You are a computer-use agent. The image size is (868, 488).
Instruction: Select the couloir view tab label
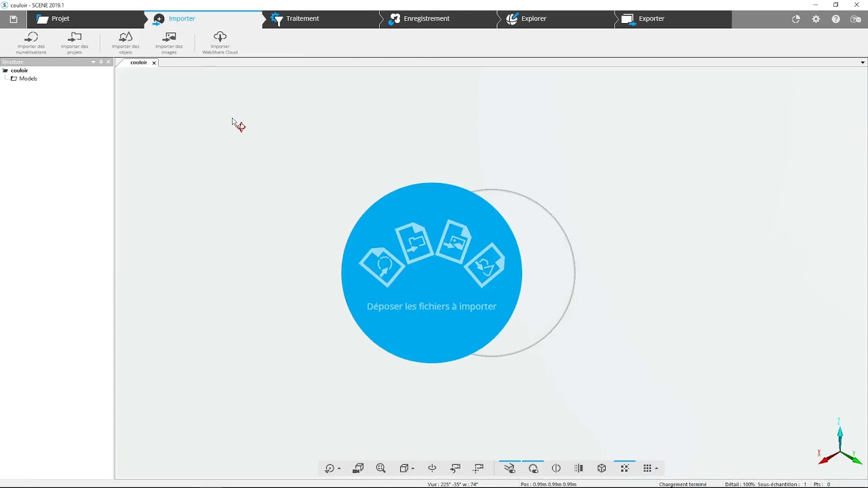[x=138, y=62]
